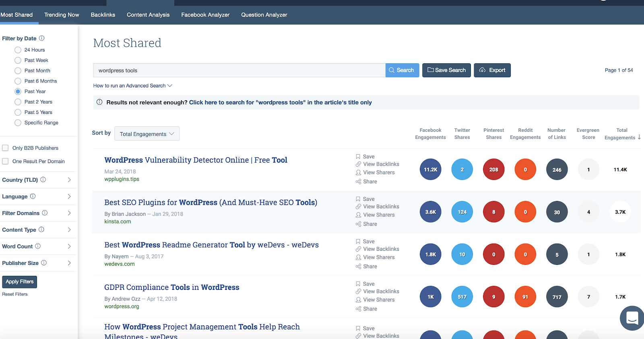Select the Past Month date filter
The width and height of the screenshot is (644, 339).
(x=18, y=71)
